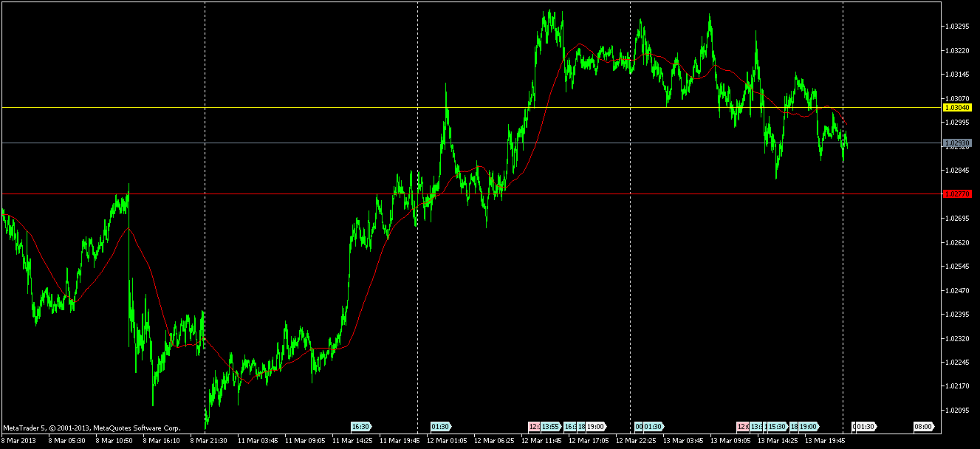Image resolution: width=980 pixels, height=449 pixels.
Task: Click the 13 Mar 03:45 time label
Action: 683,441
